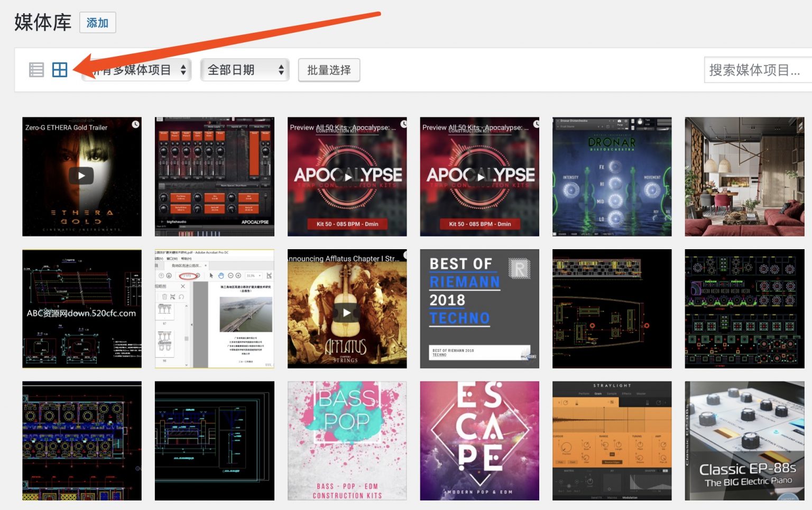Open the ESCAPE Modern Pop cover
Image resolution: width=812 pixels, height=510 pixels.
coord(479,441)
